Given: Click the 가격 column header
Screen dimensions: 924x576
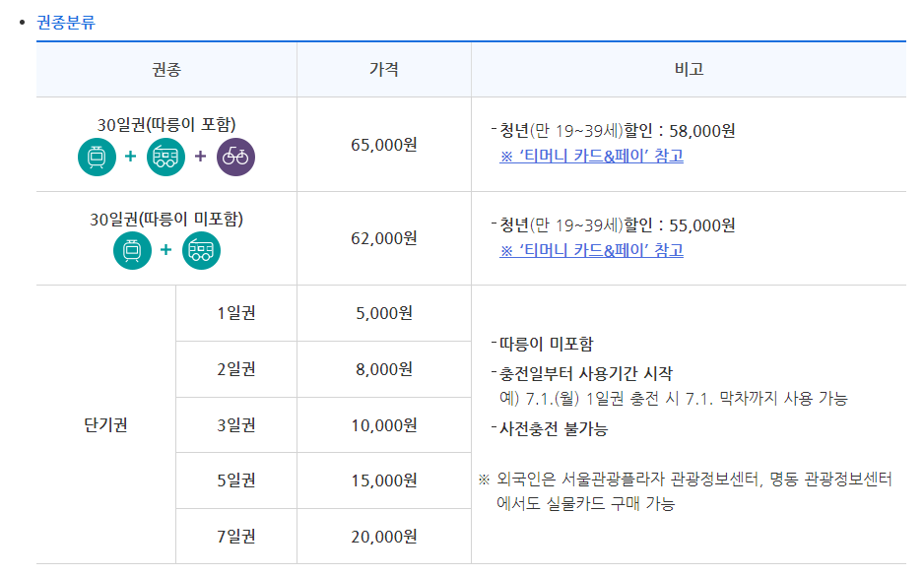Looking at the screenshot, I should tap(384, 70).
